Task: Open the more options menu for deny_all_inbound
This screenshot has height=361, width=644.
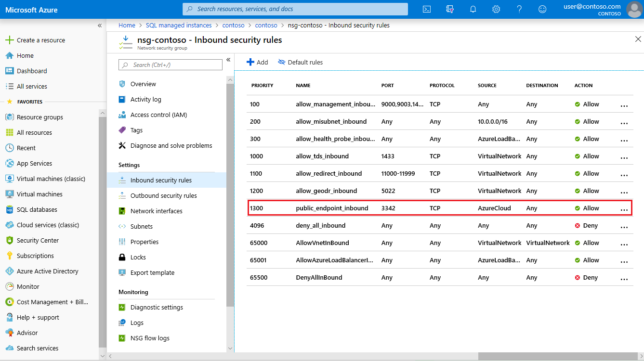Action: pos(624,226)
